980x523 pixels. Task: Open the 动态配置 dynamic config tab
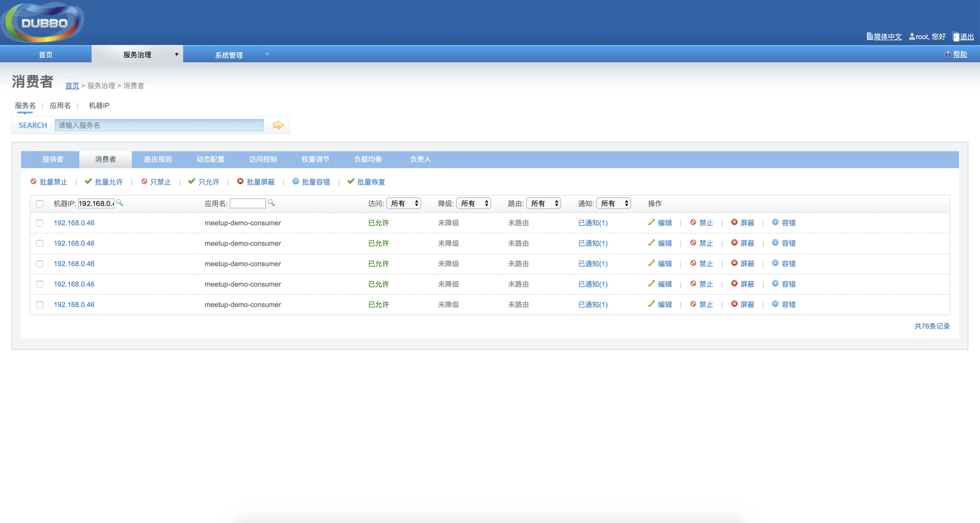pyautogui.click(x=210, y=160)
